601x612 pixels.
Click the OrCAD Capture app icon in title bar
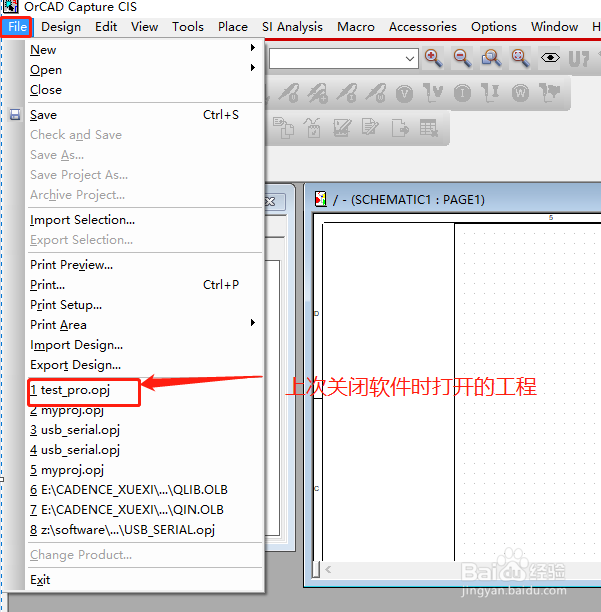11,6
